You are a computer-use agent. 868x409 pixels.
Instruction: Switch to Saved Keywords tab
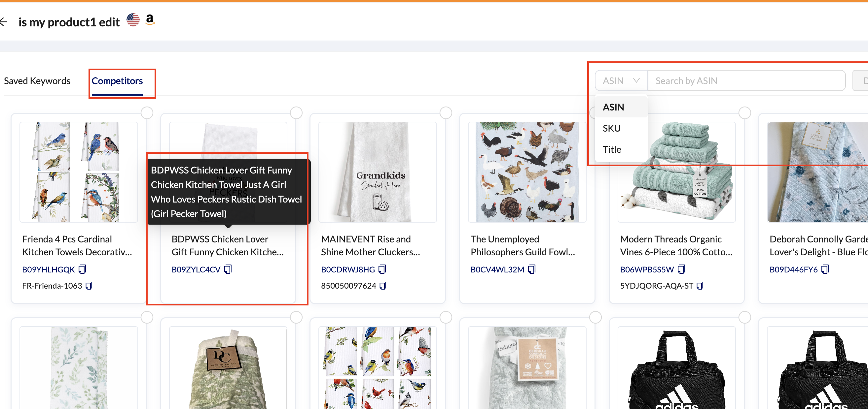(37, 81)
